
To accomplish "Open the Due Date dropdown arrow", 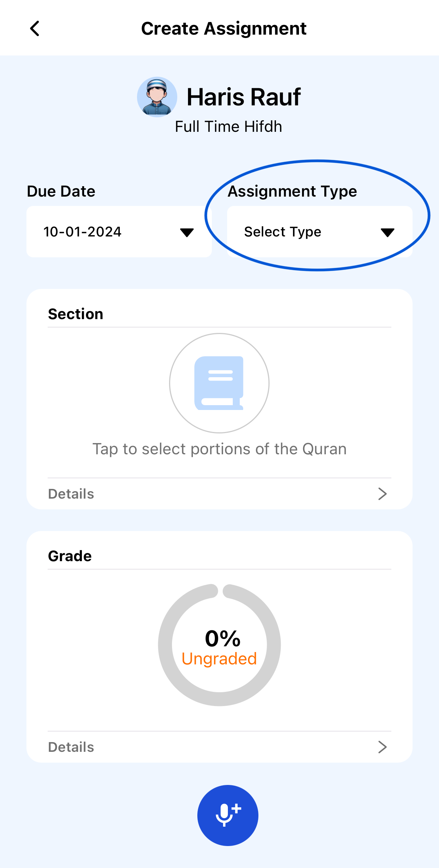I will tap(187, 232).
